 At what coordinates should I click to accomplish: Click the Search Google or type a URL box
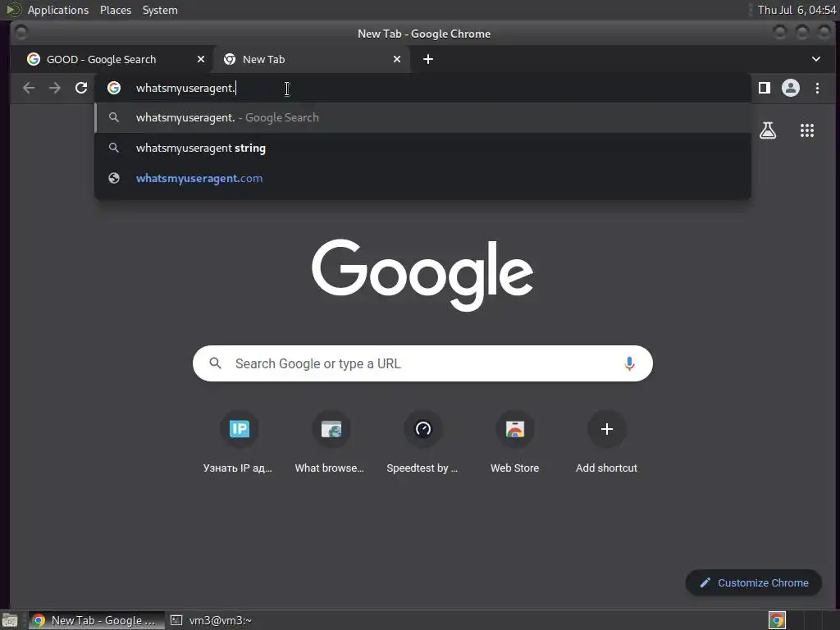point(422,363)
